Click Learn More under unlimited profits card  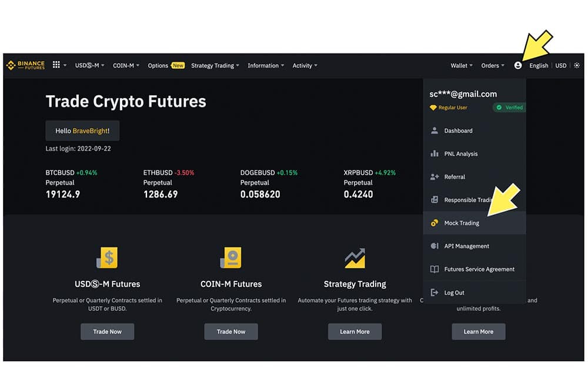(x=479, y=331)
